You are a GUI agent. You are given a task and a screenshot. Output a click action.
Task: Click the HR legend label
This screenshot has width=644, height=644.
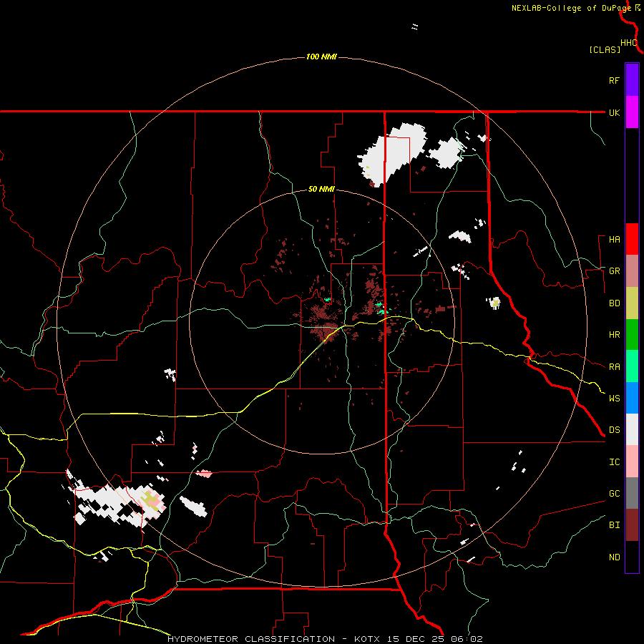(x=614, y=335)
